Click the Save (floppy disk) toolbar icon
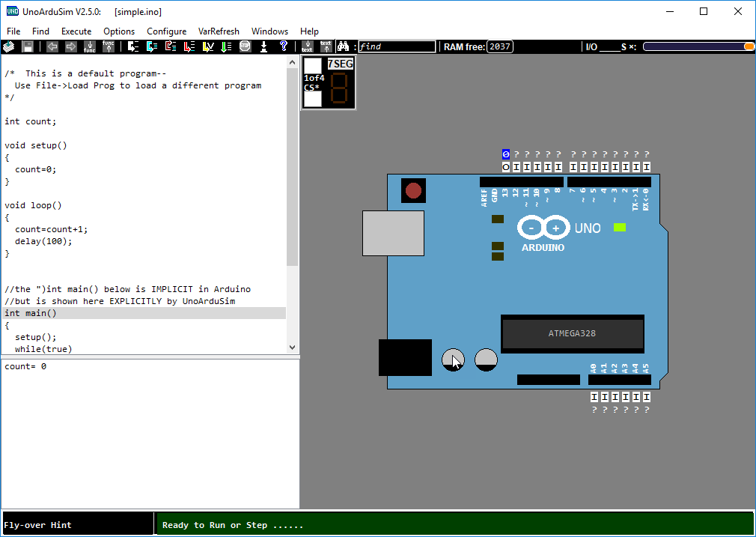 point(28,46)
